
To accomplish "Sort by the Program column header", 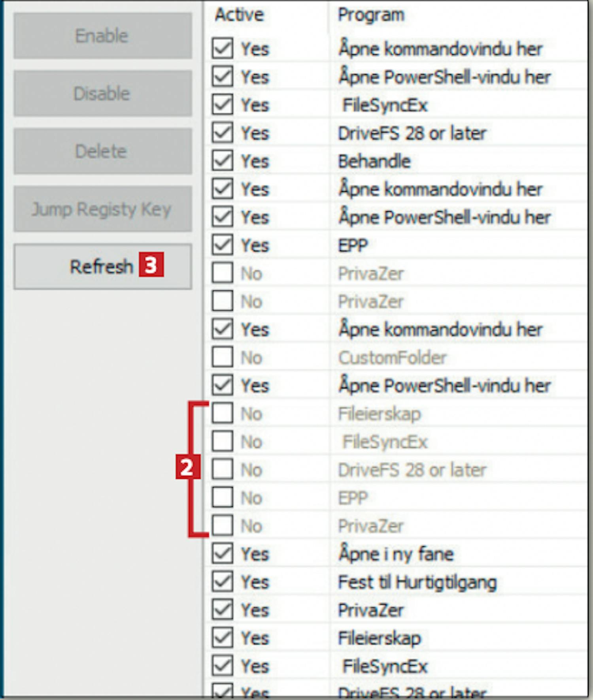I will pos(371,15).
